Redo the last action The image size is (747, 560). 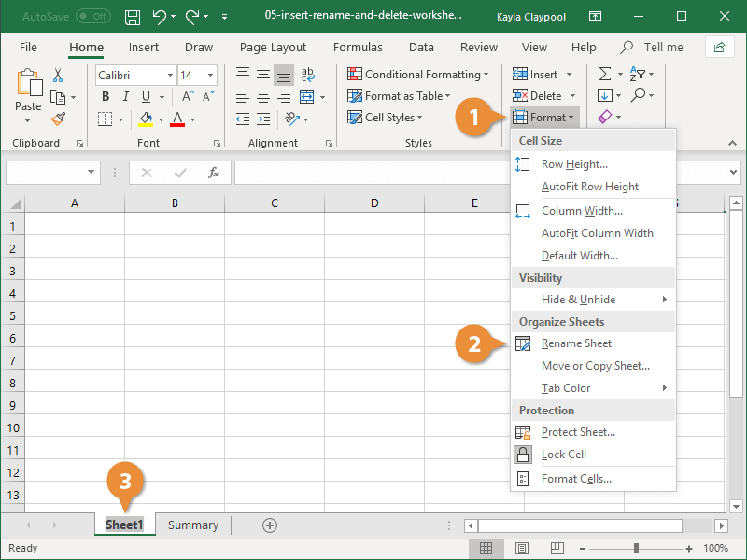click(x=192, y=17)
